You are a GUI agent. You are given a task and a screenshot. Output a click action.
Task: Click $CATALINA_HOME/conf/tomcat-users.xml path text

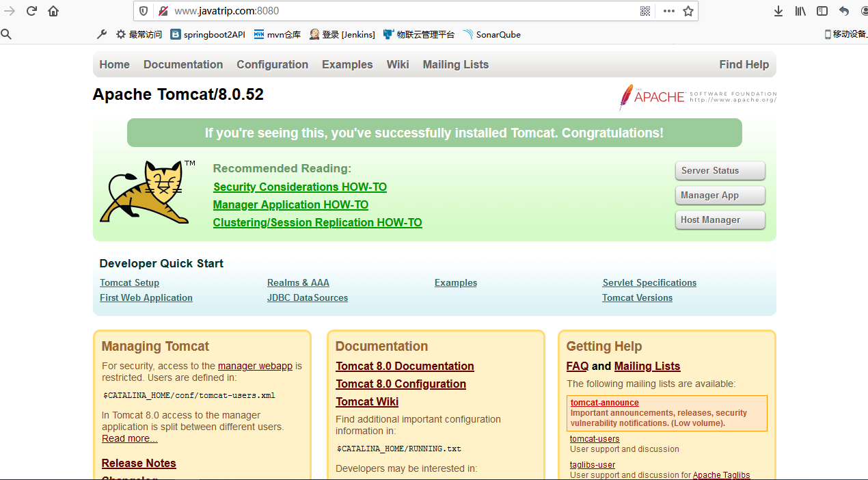(189, 395)
